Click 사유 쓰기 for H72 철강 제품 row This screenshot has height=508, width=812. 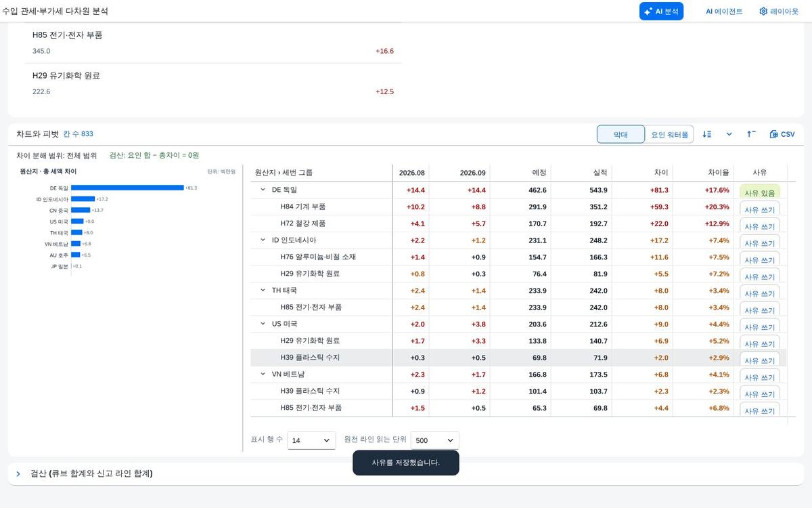point(760,225)
